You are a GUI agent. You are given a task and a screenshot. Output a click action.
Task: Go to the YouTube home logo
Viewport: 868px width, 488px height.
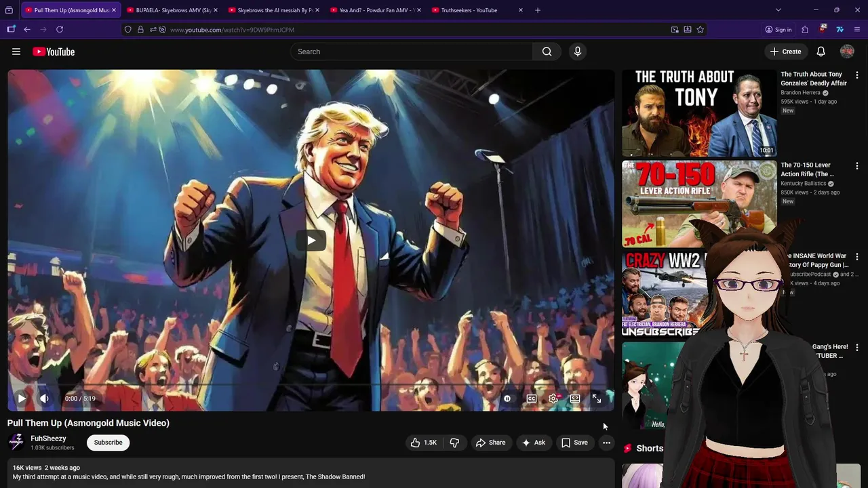[x=54, y=52]
